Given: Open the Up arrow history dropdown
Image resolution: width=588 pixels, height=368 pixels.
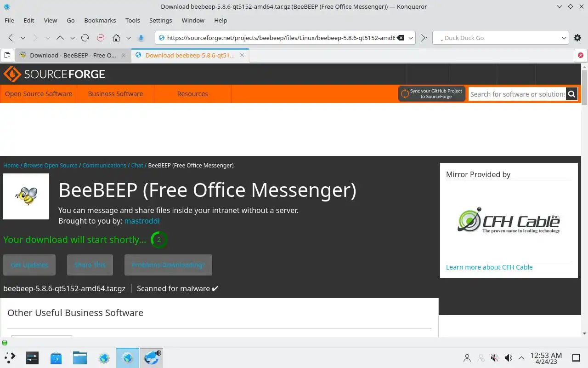Looking at the screenshot, I should 72,38.
